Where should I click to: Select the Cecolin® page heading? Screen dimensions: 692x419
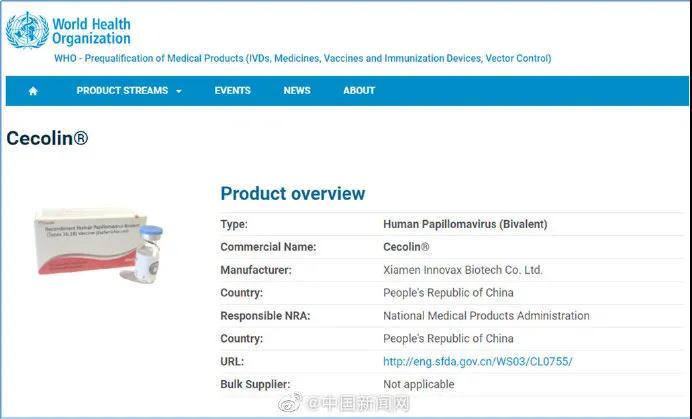tap(47, 138)
